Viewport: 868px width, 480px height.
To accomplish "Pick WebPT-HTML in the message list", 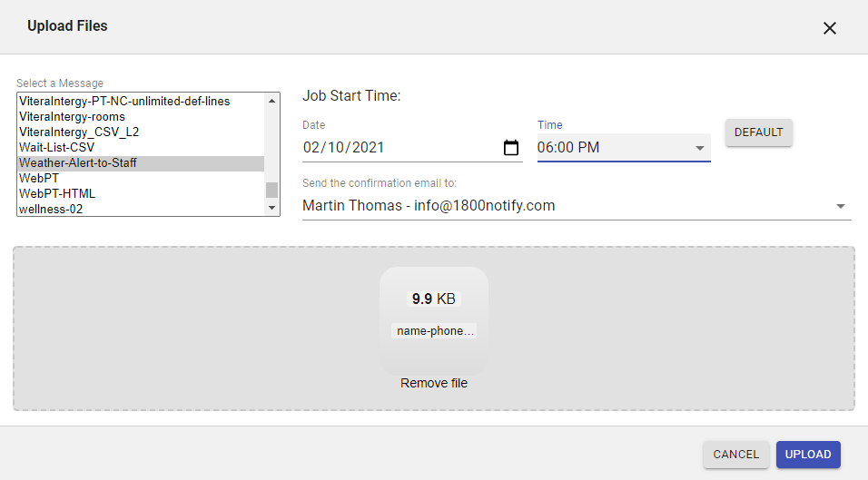I will [57, 194].
